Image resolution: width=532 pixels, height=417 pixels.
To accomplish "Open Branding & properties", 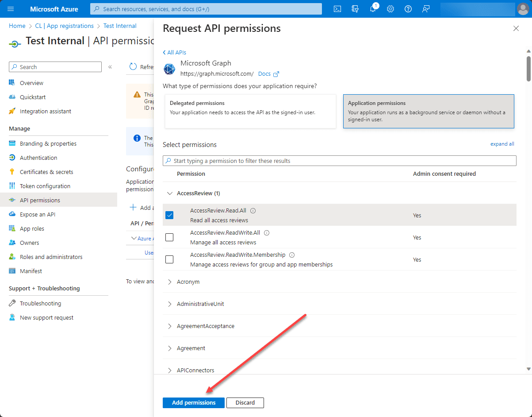I will point(48,143).
